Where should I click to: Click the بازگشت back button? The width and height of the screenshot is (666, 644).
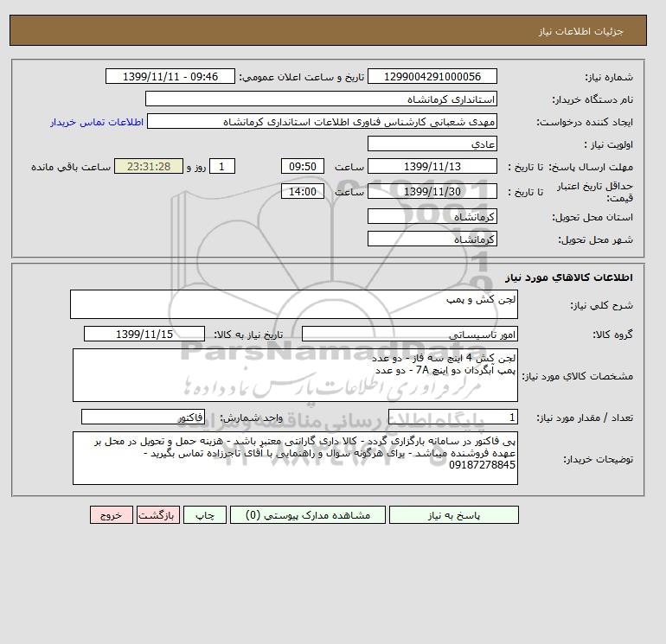click(158, 514)
